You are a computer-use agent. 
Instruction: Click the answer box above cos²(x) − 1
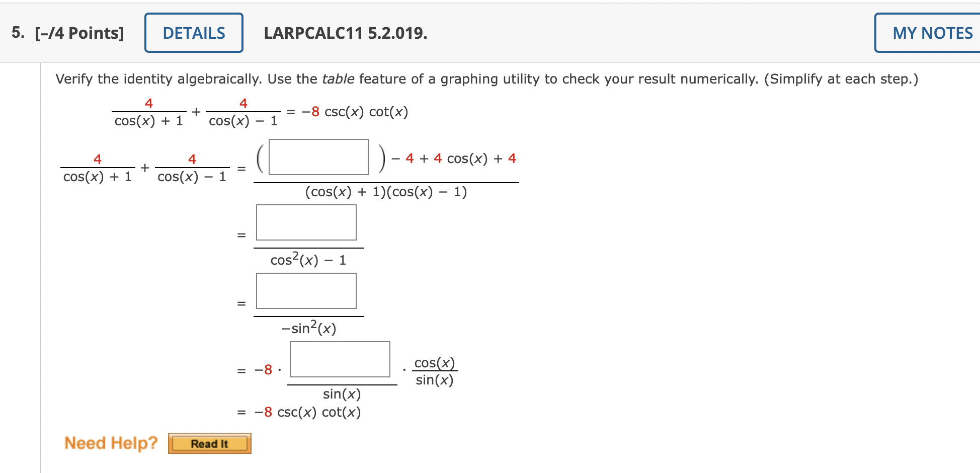click(306, 222)
